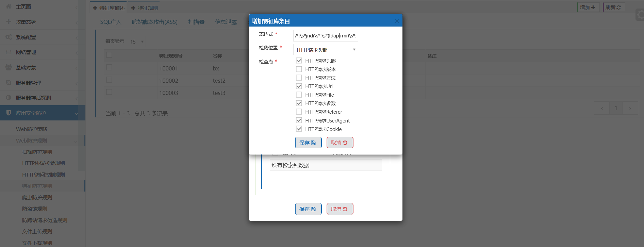
Task: Click the 系统配置 gears icon
Action: pyautogui.click(x=9, y=37)
